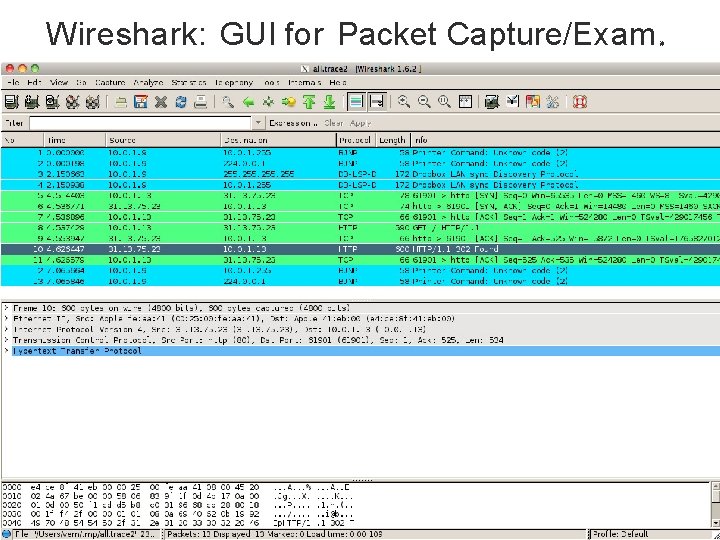Select packet 5 TCP SYN row
This screenshot has height=540, width=720.
360,196
